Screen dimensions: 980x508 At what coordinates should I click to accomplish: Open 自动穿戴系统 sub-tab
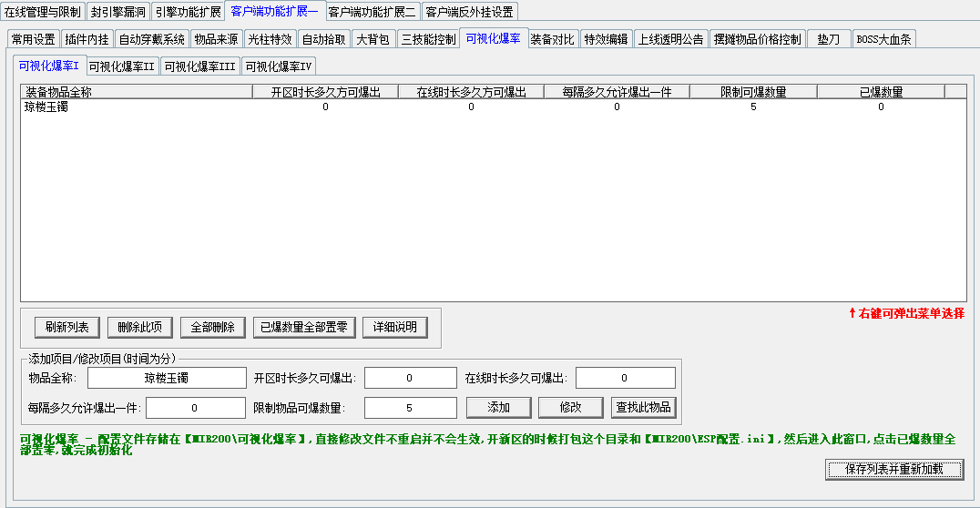click(152, 39)
